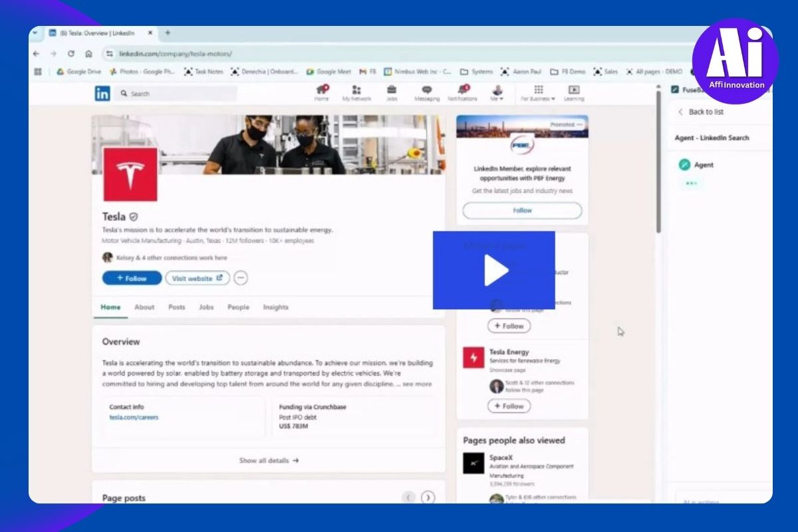Expand overview text with see more

[417, 384]
